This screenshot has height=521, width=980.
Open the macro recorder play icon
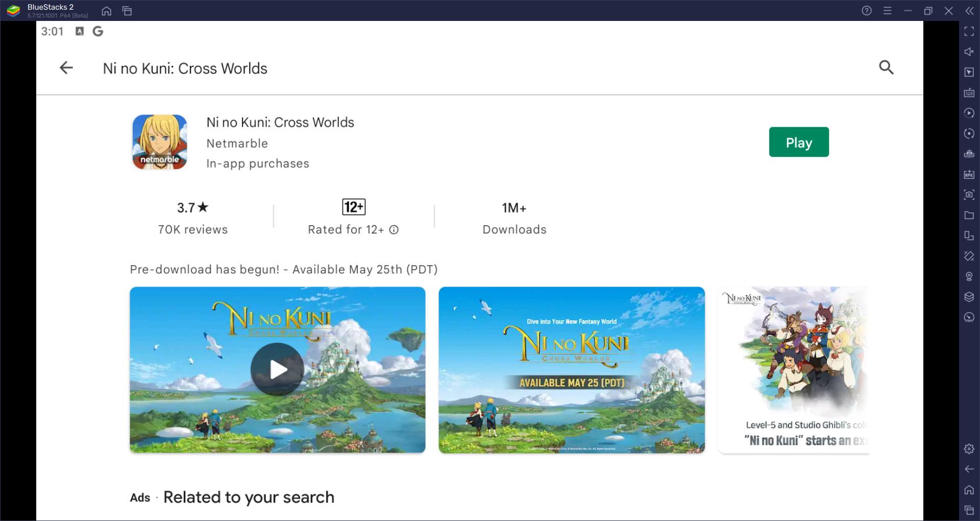(x=969, y=113)
